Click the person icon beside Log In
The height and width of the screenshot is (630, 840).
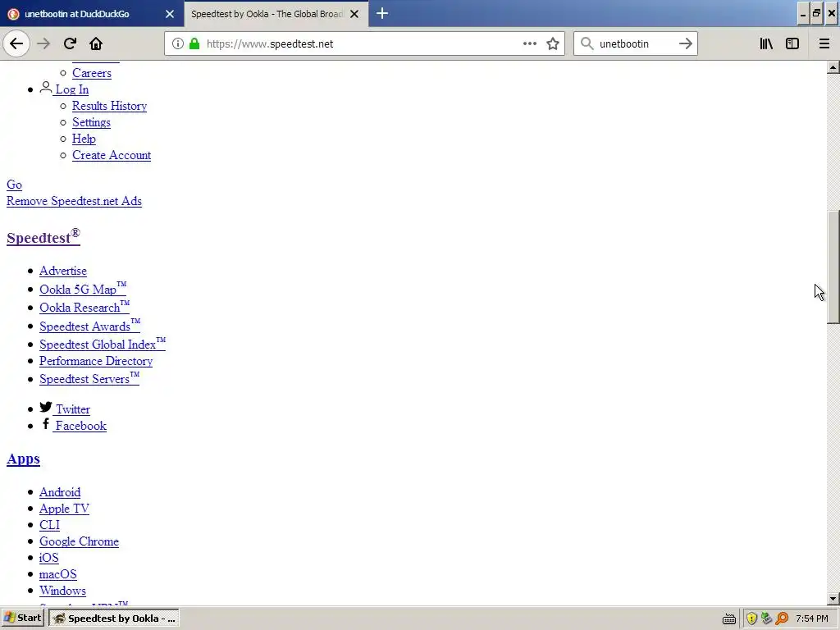(x=46, y=87)
